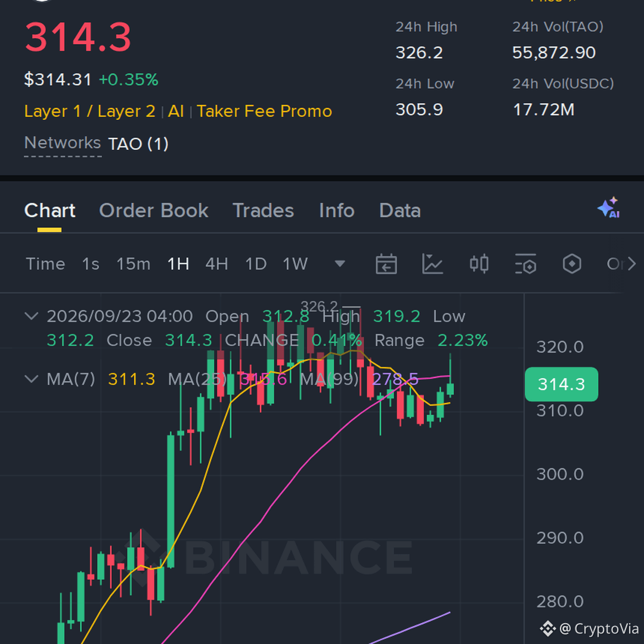The image size is (644, 644).
Task: Expand the more intervals dropdown triangle
Action: pos(340,264)
